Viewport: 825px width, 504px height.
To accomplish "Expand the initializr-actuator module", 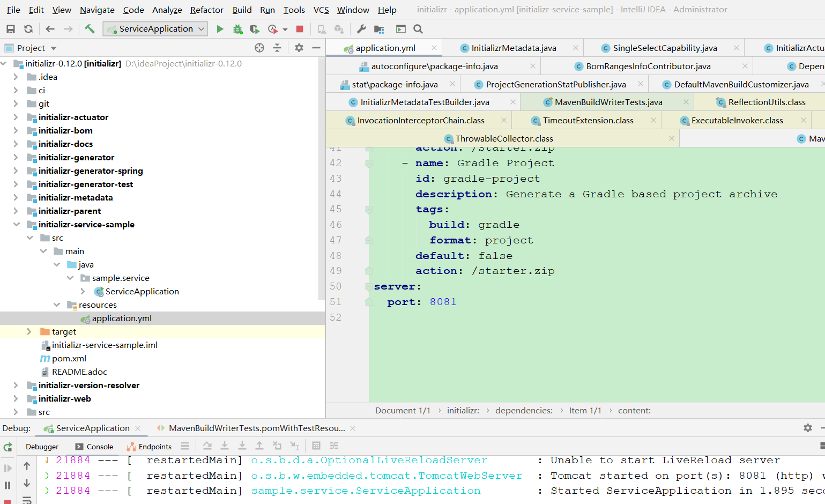I will (16, 117).
